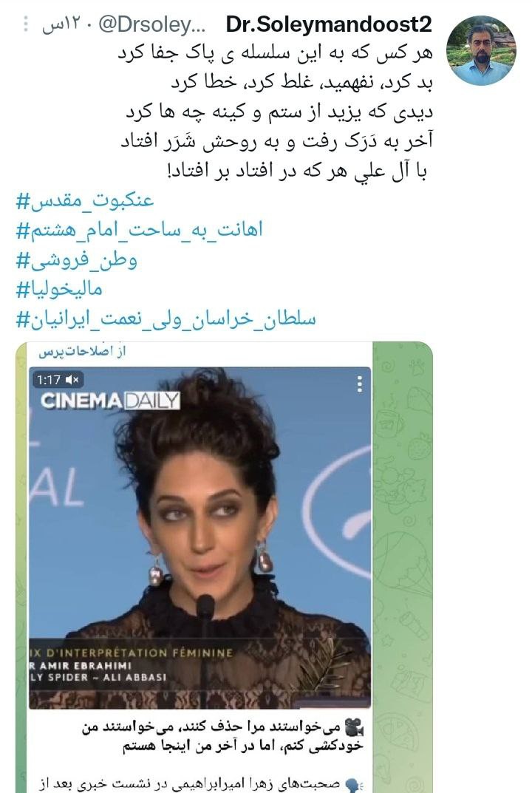This screenshot has width=532, height=793.
Task: Click the speech bubble emoji in description
Action: (x=352, y=783)
